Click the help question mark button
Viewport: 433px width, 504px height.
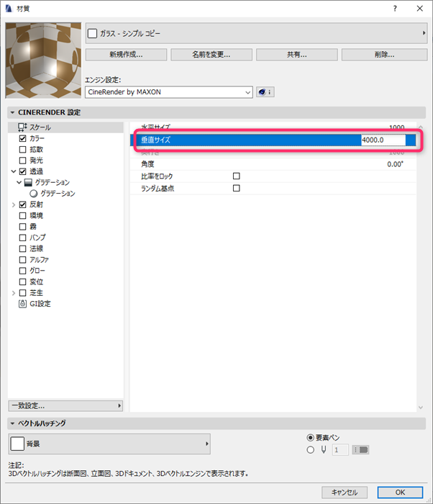(x=395, y=9)
